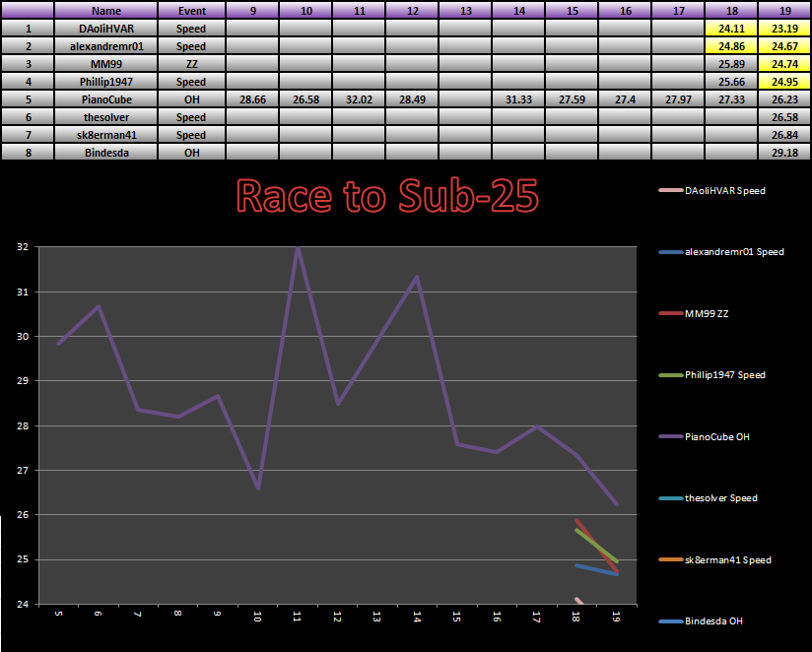Image resolution: width=812 pixels, height=652 pixels.
Task: Click the Event column header
Action: (x=191, y=11)
